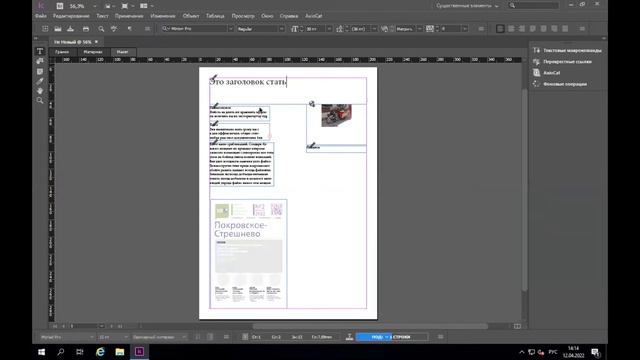The width and height of the screenshot is (640, 360).
Task: Click the first grid icon in toolbar
Action: (45, 29)
